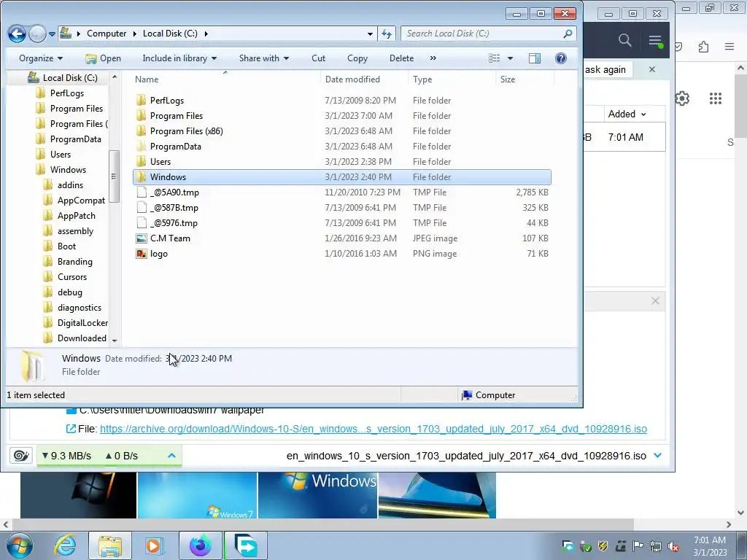This screenshot has width=747, height=560.
Task: Open the Windows Start button
Action: (x=20, y=545)
